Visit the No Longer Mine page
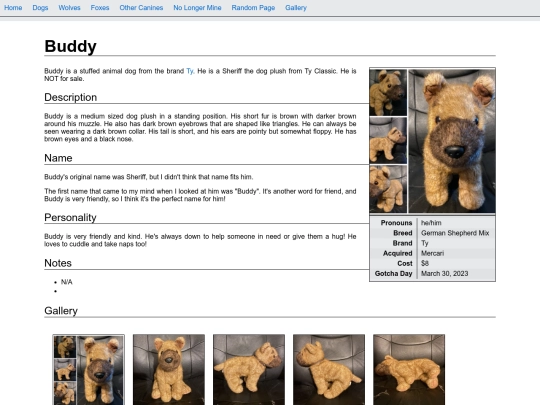540x405 pixels. [197, 8]
